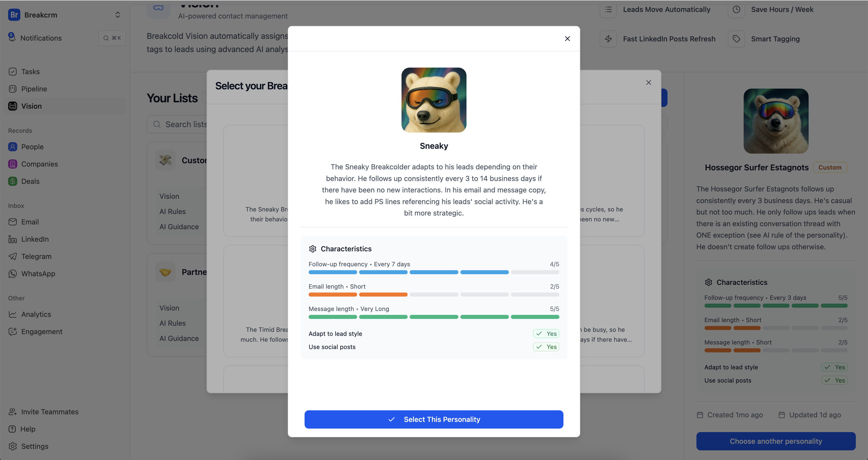Click the Telegram paper plane icon
868x460 pixels.
(12, 256)
